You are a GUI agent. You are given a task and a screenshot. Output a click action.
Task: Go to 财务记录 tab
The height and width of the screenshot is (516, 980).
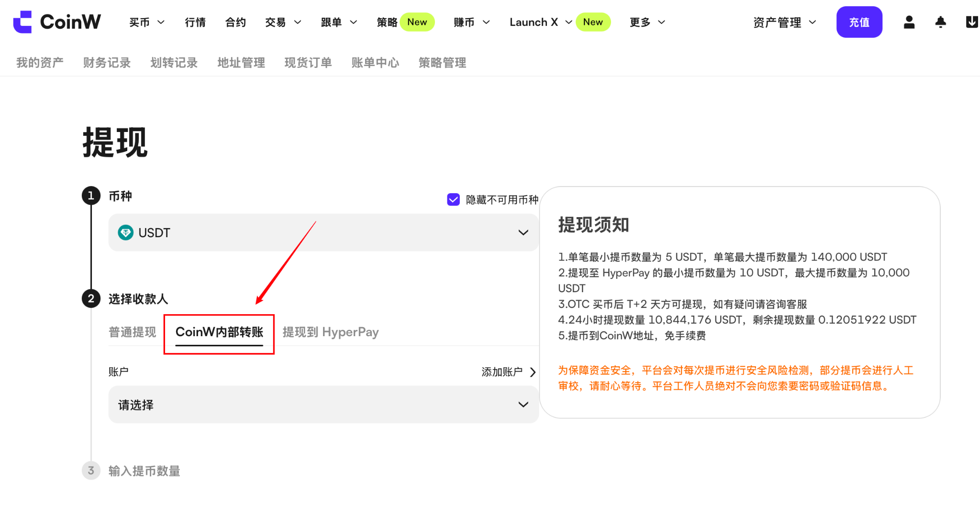[x=107, y=63]
